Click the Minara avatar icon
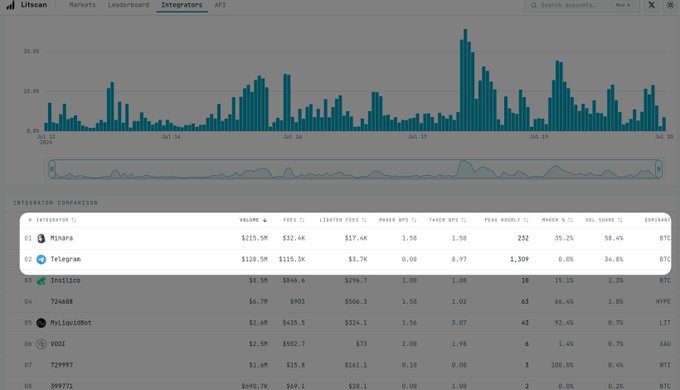Viewport: 680px width, 390px height. point(41,238)
